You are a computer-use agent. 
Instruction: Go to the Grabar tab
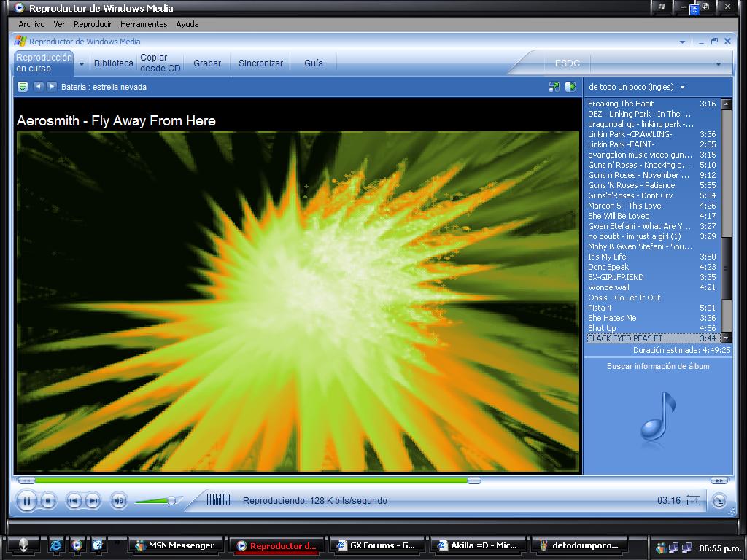tap(207, 63)
